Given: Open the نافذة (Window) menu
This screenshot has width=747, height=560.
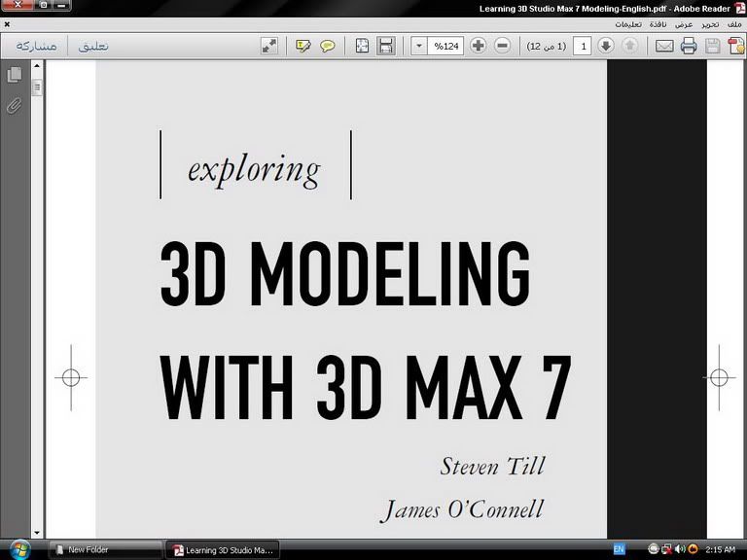Looking at the screenshot, I should coord(658,24).
